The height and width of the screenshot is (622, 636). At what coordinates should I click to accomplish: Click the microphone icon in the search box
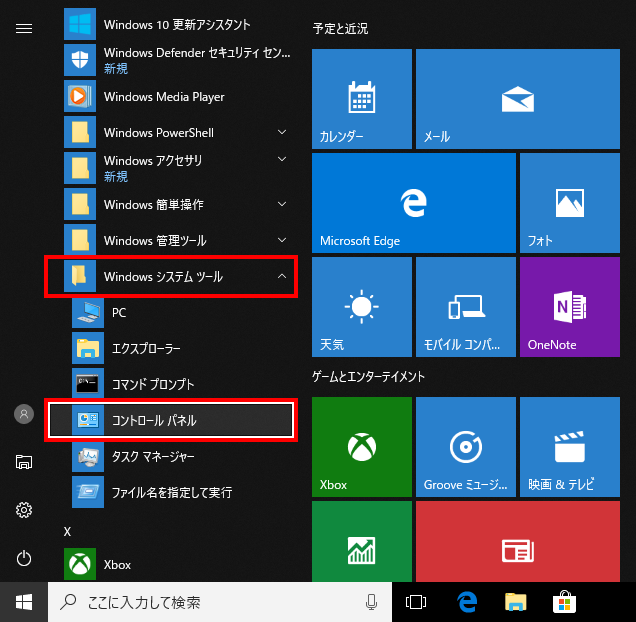(371, 602)
